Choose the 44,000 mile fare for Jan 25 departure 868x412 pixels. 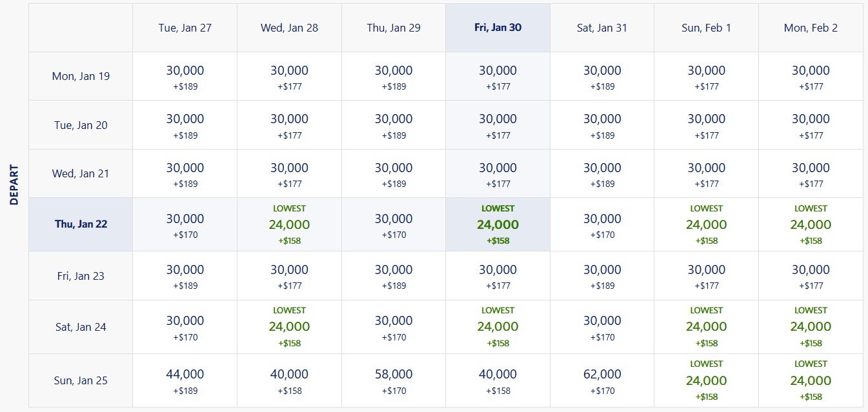[185, 380]
